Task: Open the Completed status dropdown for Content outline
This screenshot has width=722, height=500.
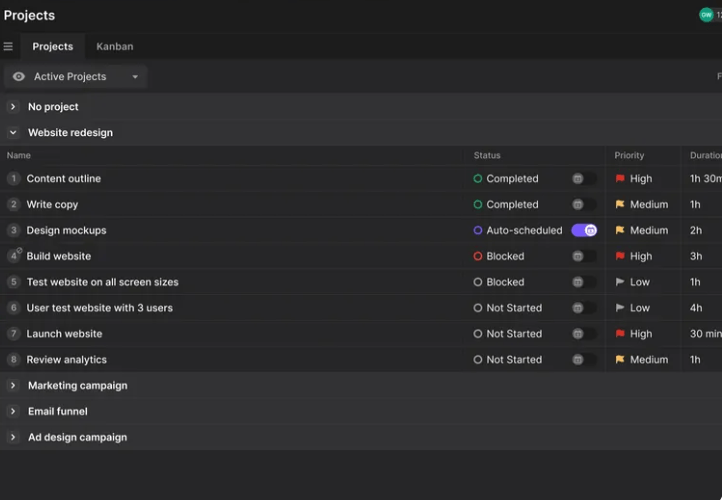Action: point(512,179)
